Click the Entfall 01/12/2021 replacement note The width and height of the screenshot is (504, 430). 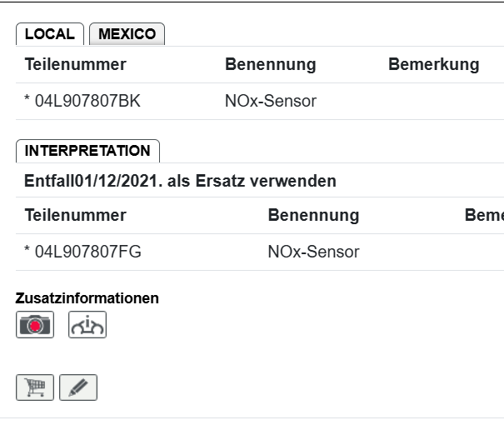pos(180,180)
